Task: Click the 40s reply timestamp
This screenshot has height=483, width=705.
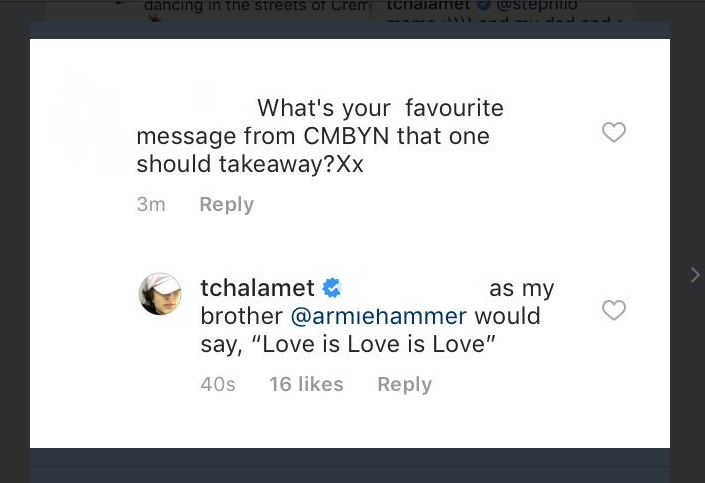Action: (x=218, y=384)
